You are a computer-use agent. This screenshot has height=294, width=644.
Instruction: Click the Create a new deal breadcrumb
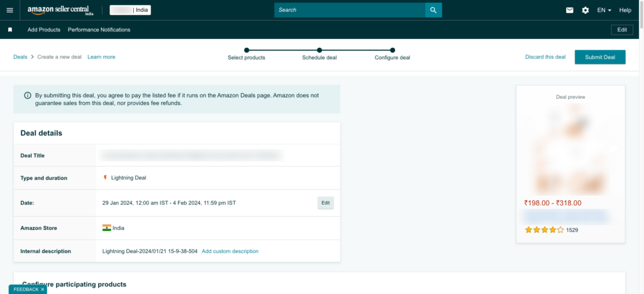(60, 57)
